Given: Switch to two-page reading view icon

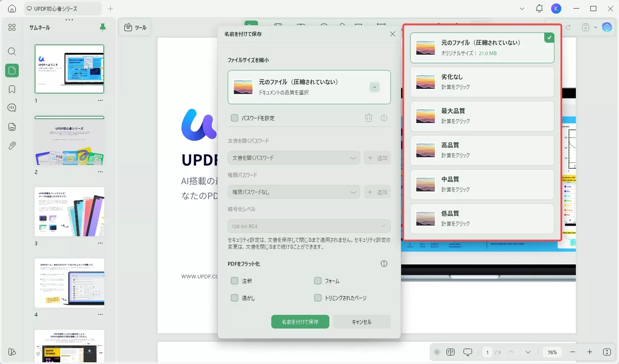Looking at the screenshot, I should [x=450, y=352].
